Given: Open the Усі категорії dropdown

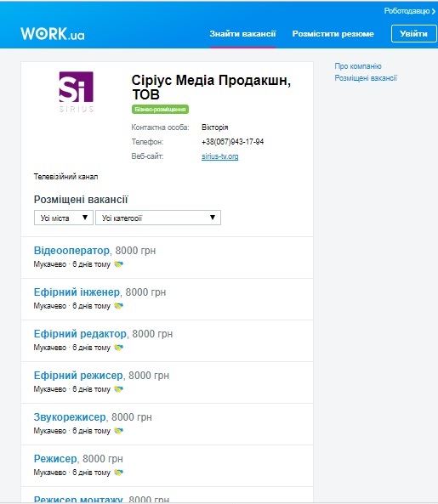Looking at the screenshot, I should (158, 218).
